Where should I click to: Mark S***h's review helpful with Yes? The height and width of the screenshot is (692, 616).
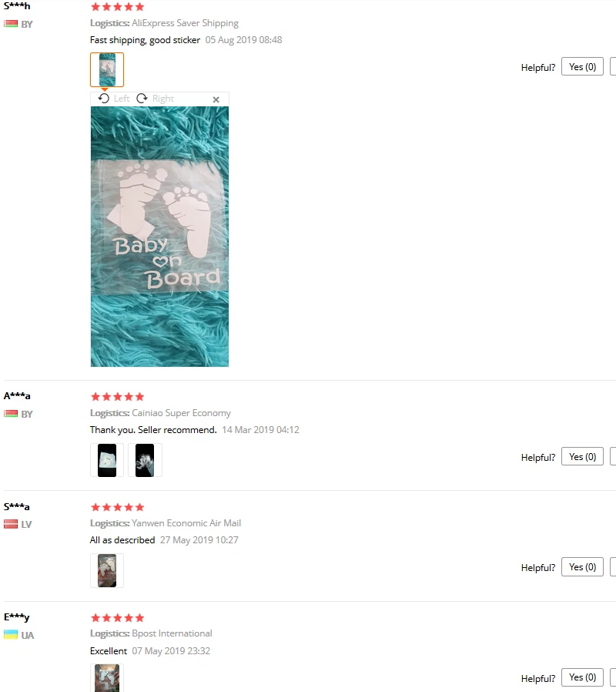pyautogui.click(x=582, y=66)
